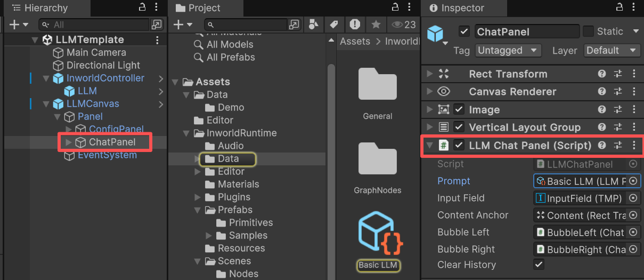Viewport: 644px width, 280px height.
Task: Toggle LLM Chat Panel script enabled checkbox
Action: [x=459, y=145]
